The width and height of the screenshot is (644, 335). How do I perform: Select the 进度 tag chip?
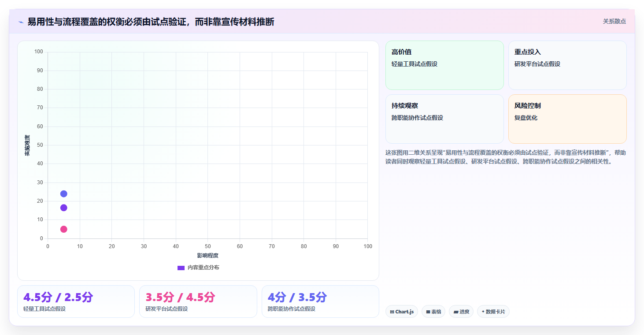[461, 312]
